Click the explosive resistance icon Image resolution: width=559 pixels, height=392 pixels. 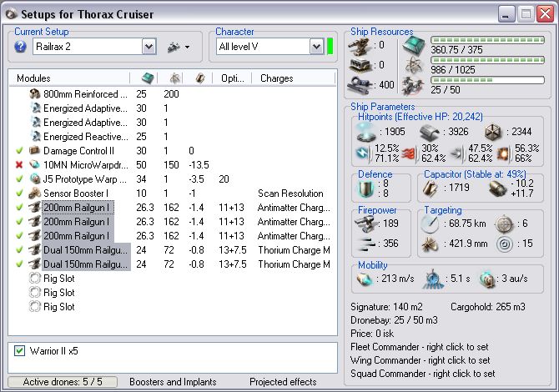click(504, 153)
